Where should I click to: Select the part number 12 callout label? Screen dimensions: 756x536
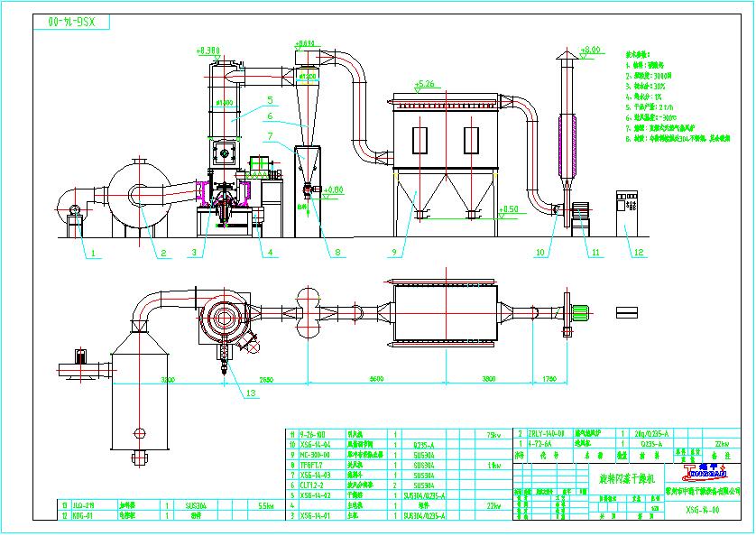click(638, 252)
